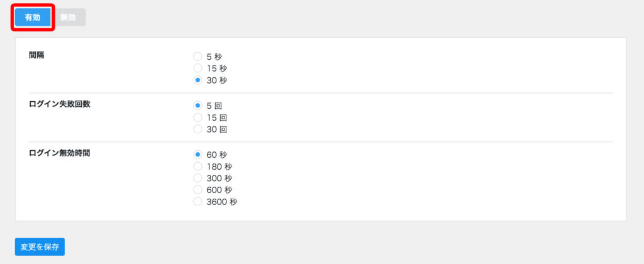Select 300 秒 login lockout radio button
Screen dimensions: 644x264
click(x=197, y=178)
